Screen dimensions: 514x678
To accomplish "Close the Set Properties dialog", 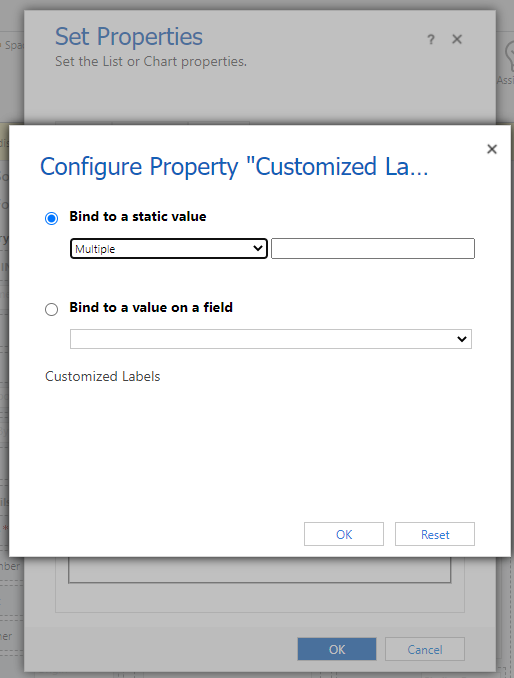I will pos(457,39).
